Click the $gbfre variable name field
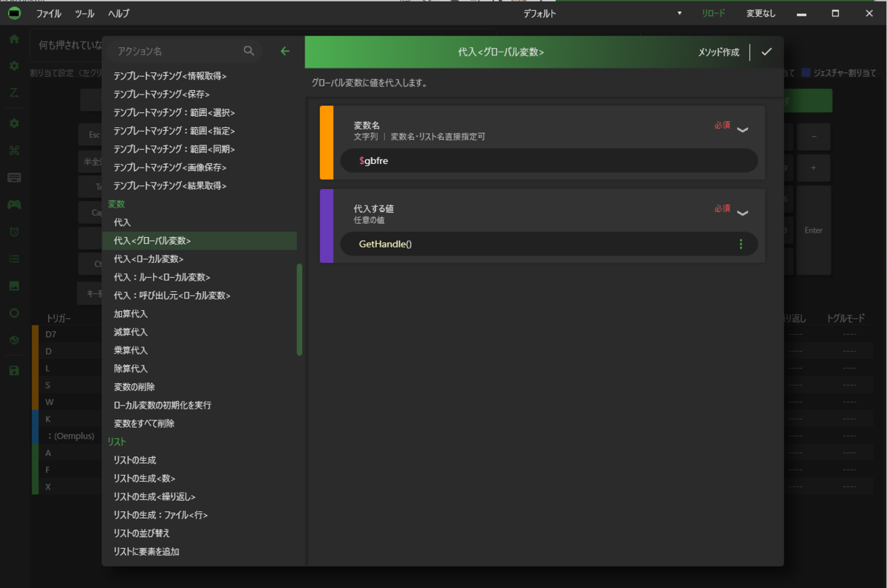887x588 pixels. (x=548, y=160)
